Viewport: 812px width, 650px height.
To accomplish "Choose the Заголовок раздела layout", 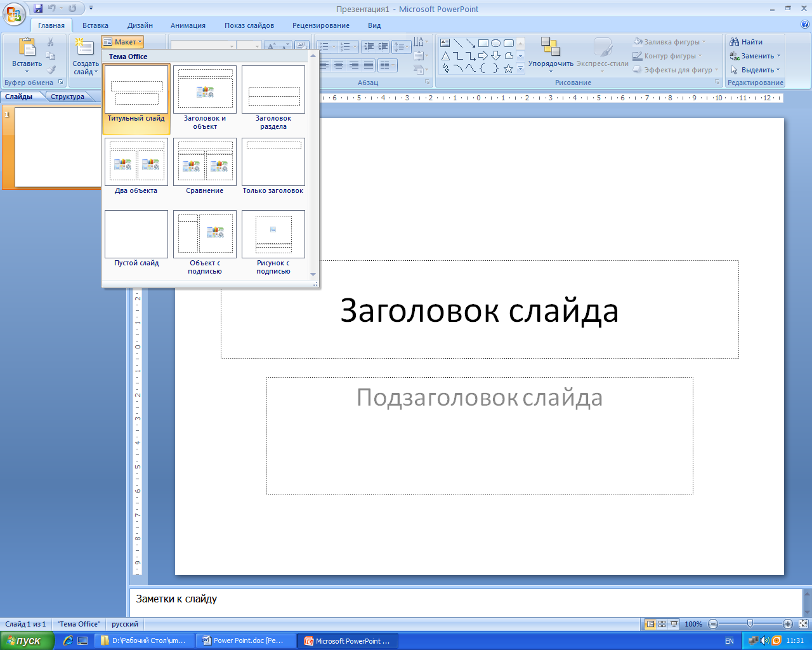I will pos(273,97).
